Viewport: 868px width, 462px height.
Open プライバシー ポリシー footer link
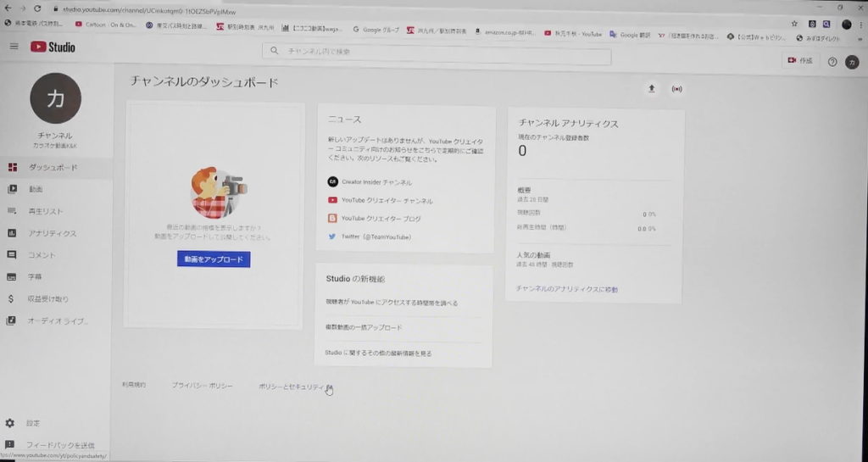202,386
